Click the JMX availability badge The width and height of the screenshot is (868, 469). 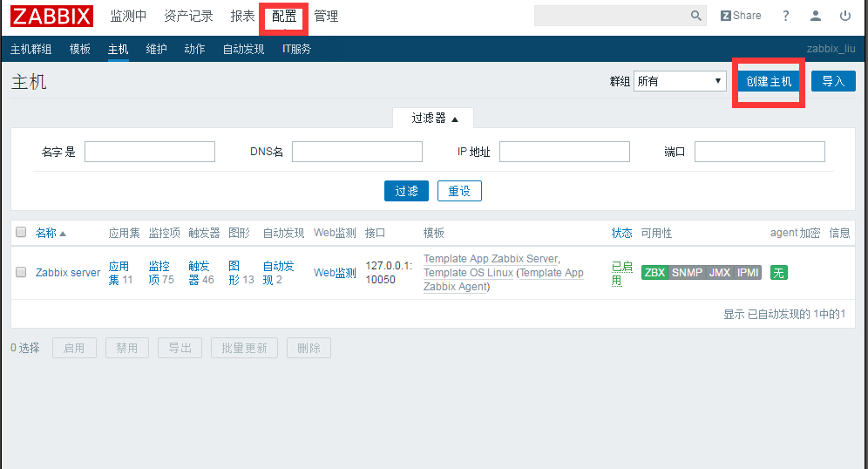tap(720, 273)
